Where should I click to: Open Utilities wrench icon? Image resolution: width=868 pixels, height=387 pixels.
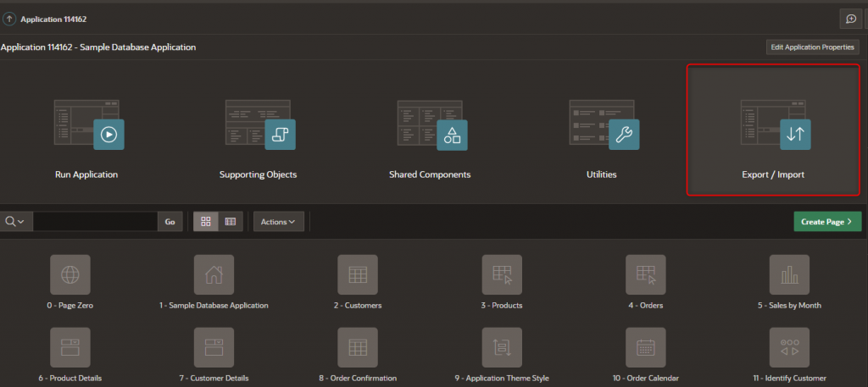pos(623,134)
